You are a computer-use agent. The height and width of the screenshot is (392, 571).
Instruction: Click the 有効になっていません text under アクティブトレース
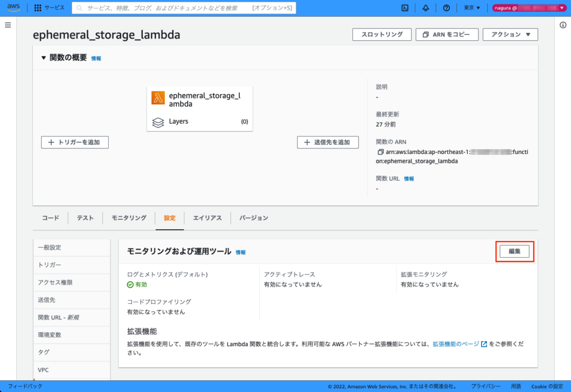click(293, 285)
